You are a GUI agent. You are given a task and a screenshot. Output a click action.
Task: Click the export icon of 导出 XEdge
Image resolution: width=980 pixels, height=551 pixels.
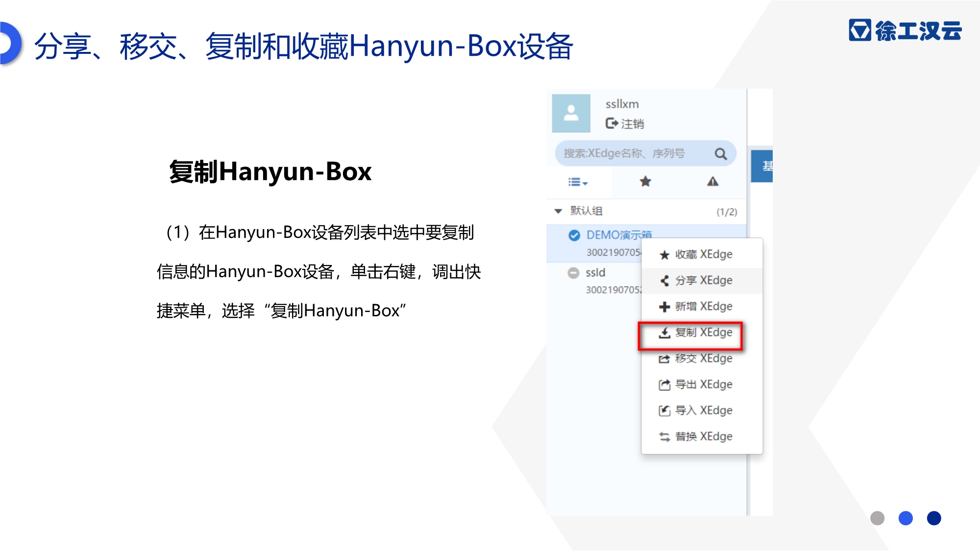(664, 385)
